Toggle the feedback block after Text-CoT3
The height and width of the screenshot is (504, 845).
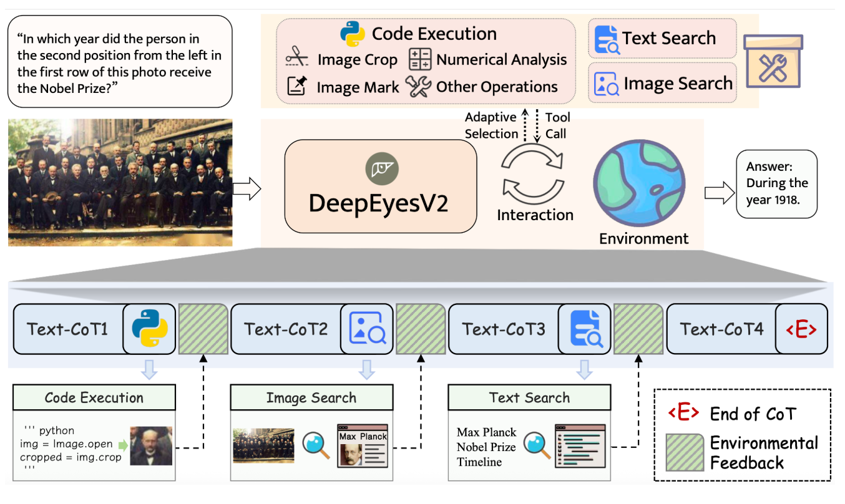[x=638, y=329]
